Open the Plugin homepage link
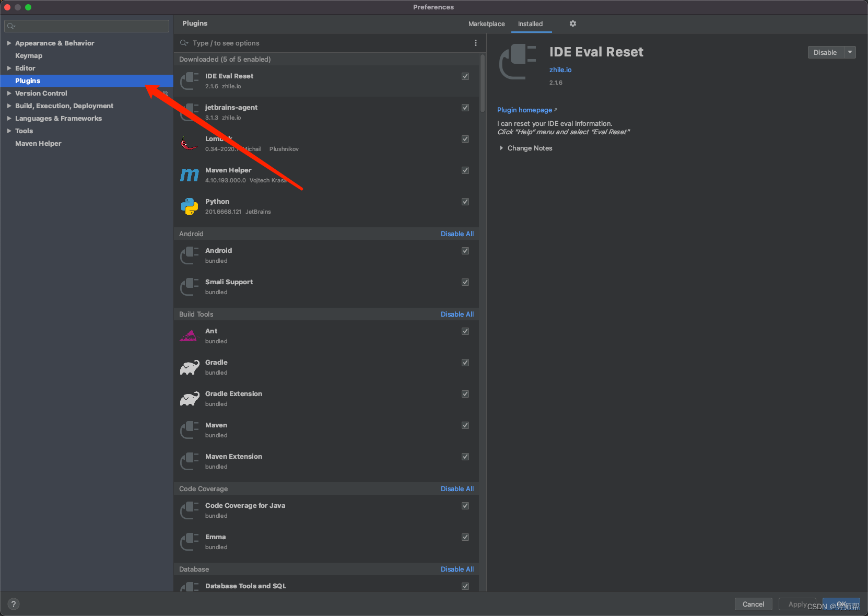Screen dimensions: 868x616 524,110
